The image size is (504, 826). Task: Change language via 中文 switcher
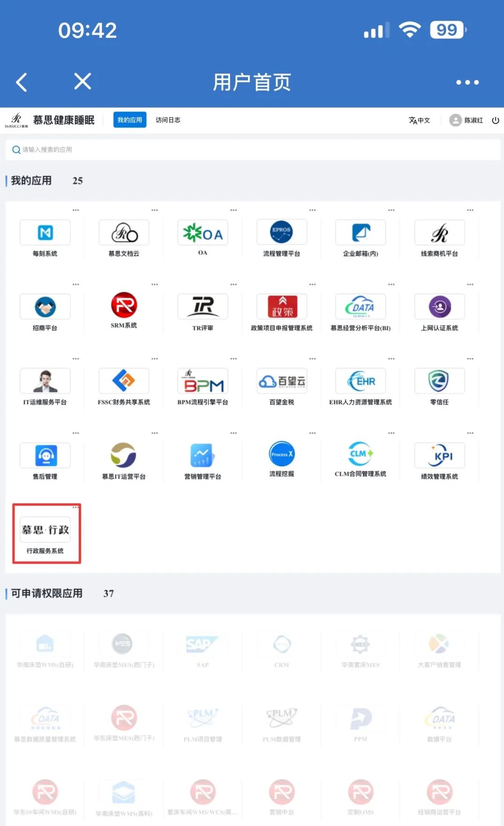(419, 120)
